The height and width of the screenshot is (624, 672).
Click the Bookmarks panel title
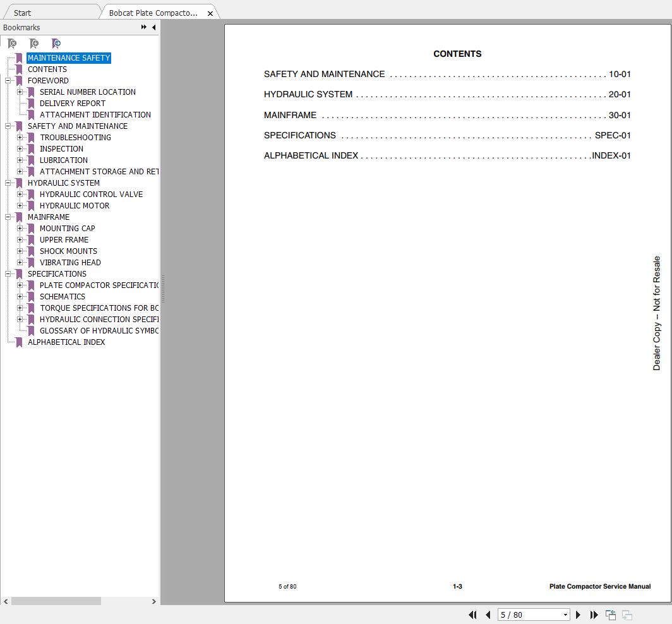coord(21,27)
